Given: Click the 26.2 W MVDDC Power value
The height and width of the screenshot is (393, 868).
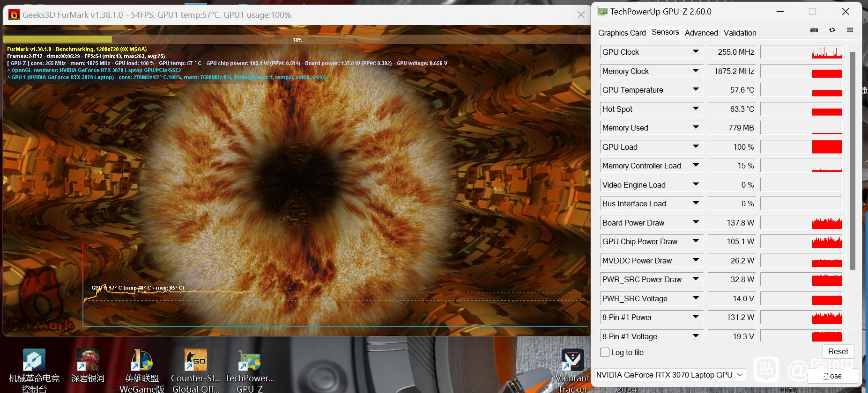Looking at the screenshot, I should 731,261.
